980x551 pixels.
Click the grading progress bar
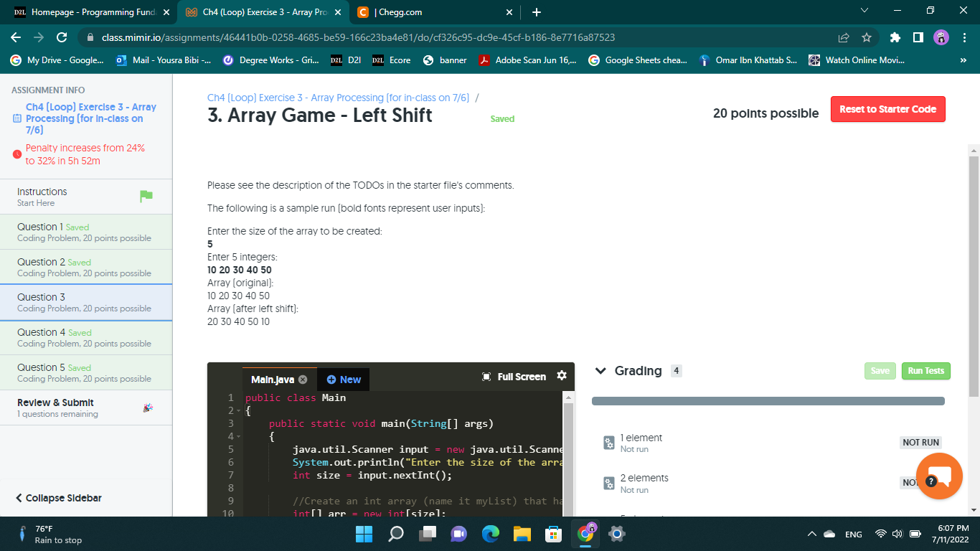point(768,401)
